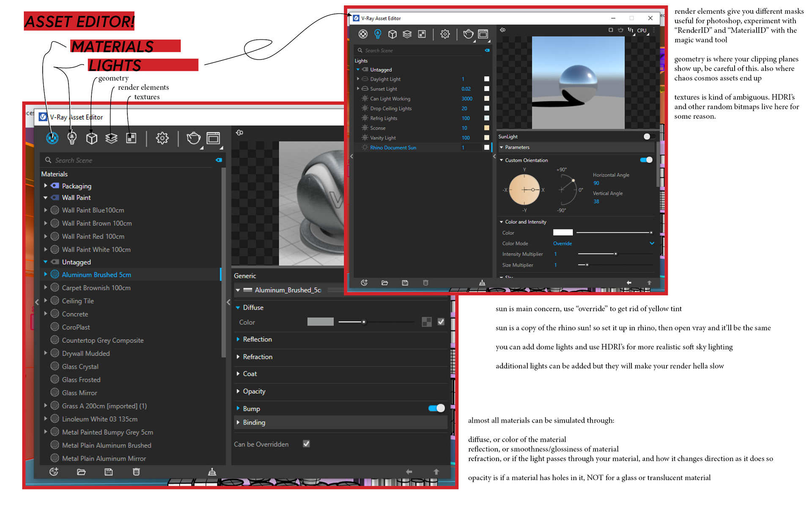Open the Materials category in large editor
This screenshot has height=525, width=812.
(52, 138)
